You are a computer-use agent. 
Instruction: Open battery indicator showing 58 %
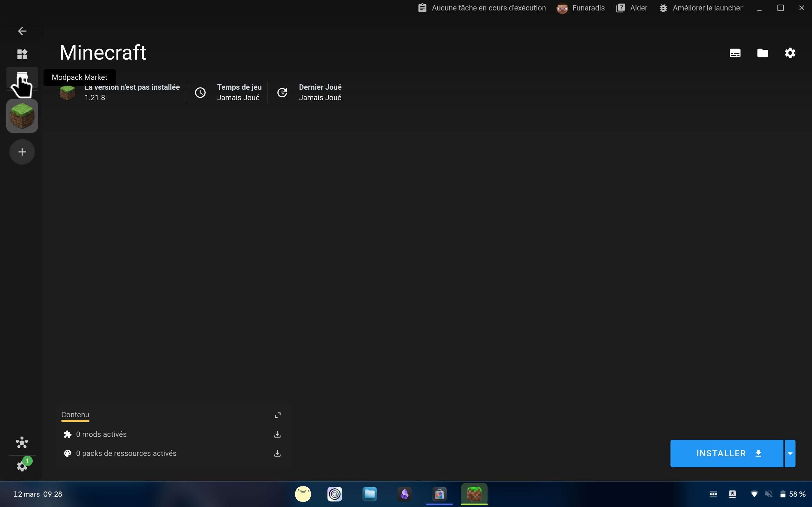pos(793,494)
